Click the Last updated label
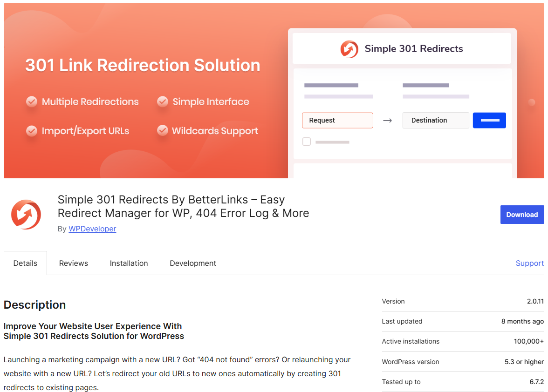 [402, 321]
